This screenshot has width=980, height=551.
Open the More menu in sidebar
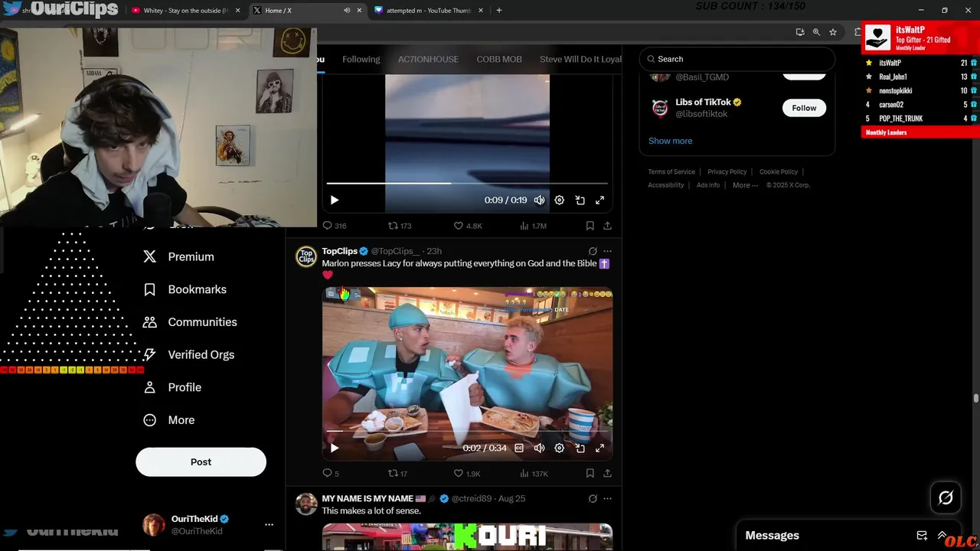tap(170, 420)
